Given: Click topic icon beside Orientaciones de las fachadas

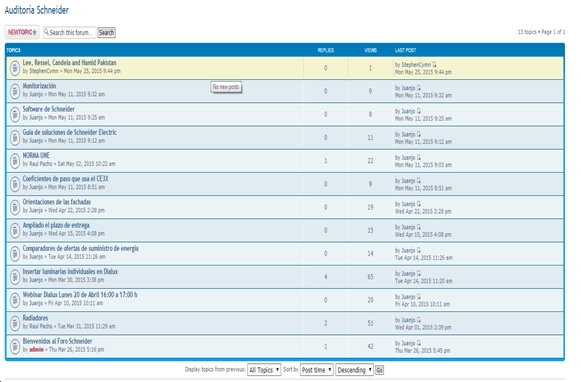Looking at the screenshot, I should (x=15, y=207).
